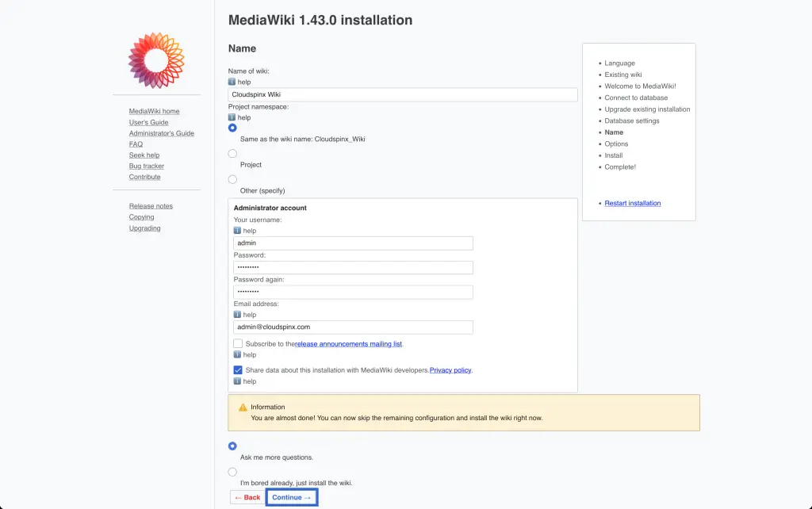Open the FAQ sidebar entry
Viewport: 812px width, 509px height.
(136, 144)
